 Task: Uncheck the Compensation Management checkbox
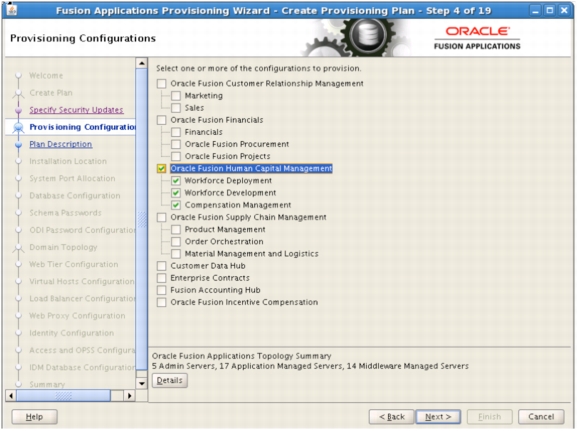point(176,205)
